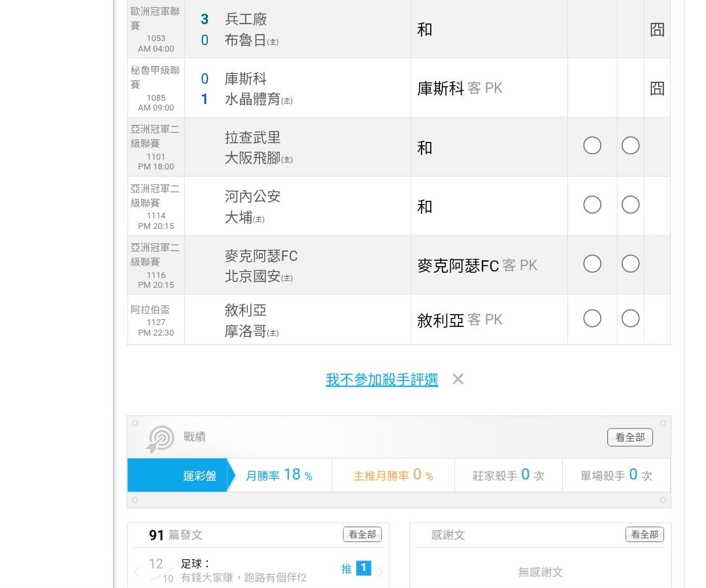The height and width of the screenshot is (588, 706).
Task: Click the 莊家殺手 0 次 stat
Action: pos(508,476)
